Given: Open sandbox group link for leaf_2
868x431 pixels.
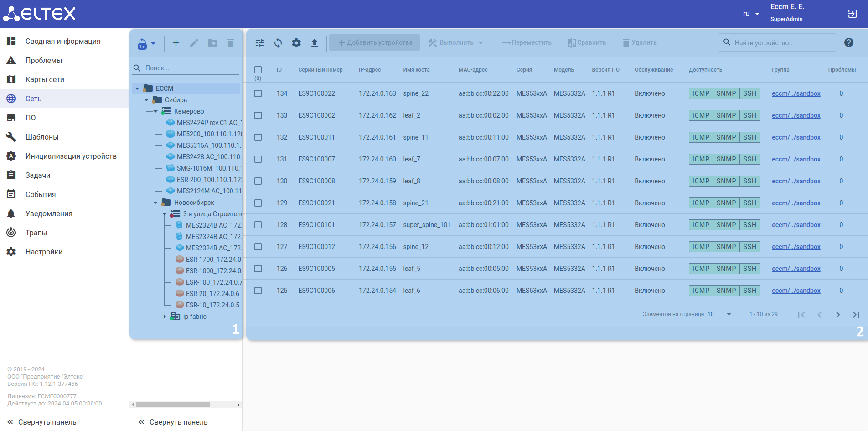Looking at the screenshot, I should point(796,115).
